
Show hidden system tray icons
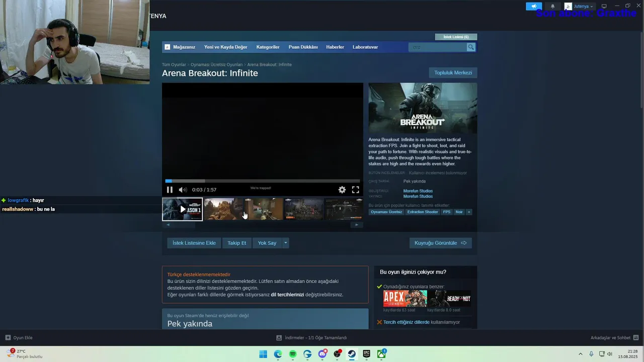click(x=580, y=354)
